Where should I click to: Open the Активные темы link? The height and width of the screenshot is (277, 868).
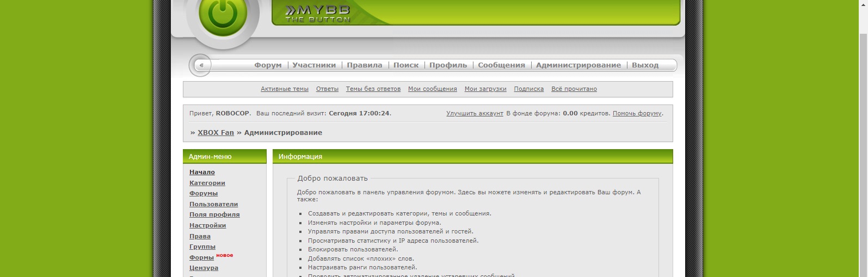coord(284,89)
